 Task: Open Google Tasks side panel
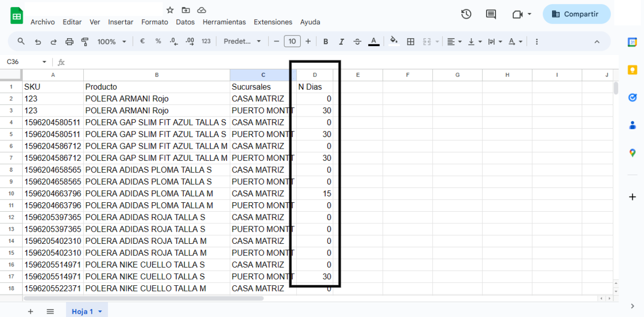632,97
